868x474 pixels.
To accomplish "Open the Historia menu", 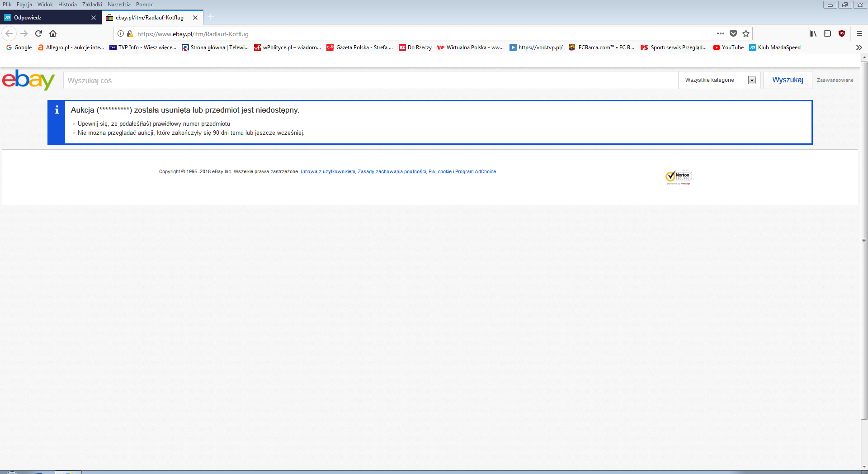I will point(67,5).
